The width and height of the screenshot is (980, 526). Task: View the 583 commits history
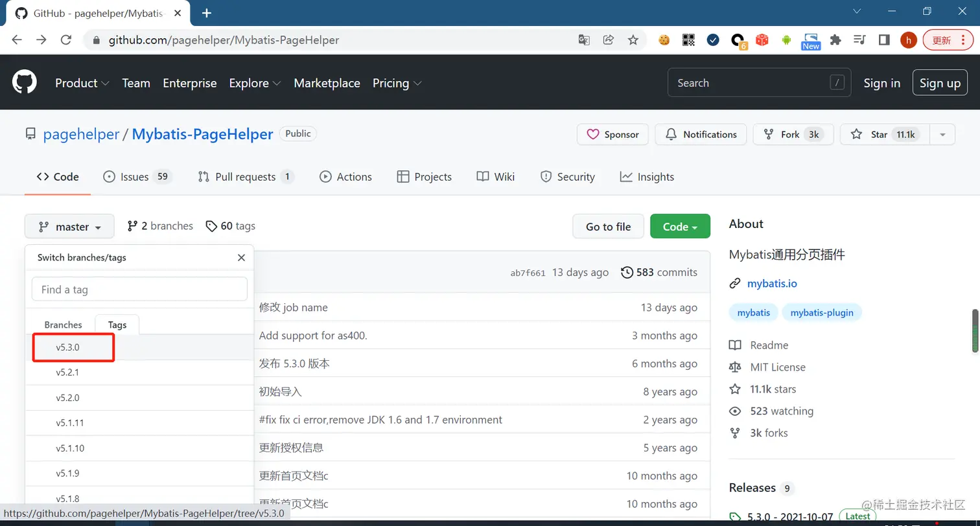click(x=659, y=272)
